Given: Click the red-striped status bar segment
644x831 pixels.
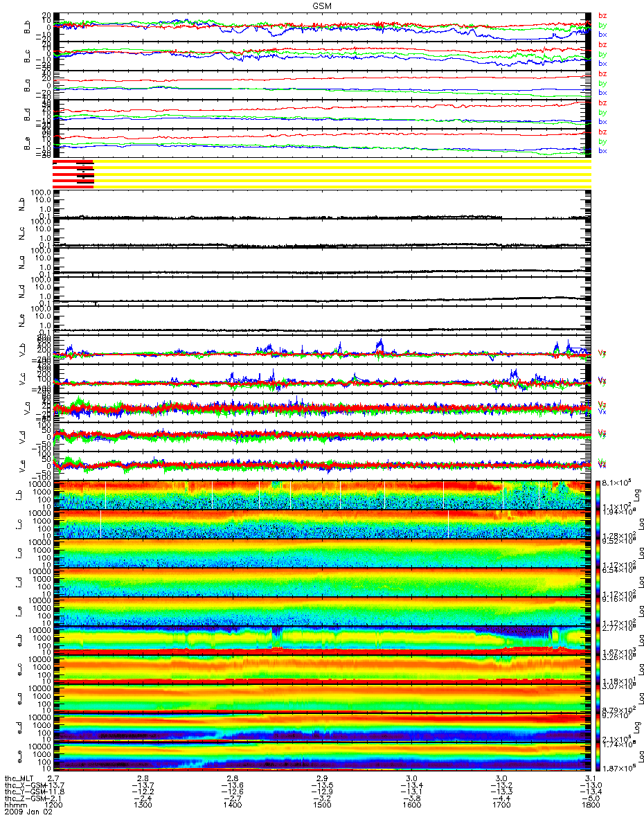Looking at the screenshot, I should pyautogui.click(x=73, y=173).
